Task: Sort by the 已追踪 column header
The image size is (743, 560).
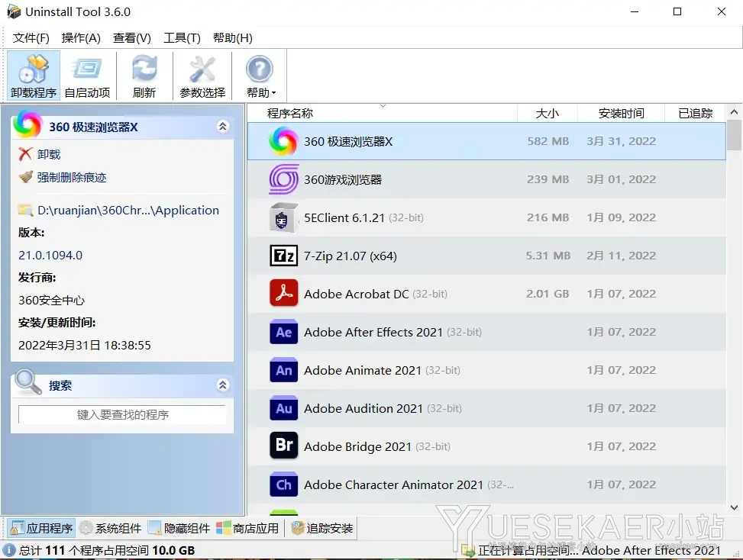Action: coord(695,113)
